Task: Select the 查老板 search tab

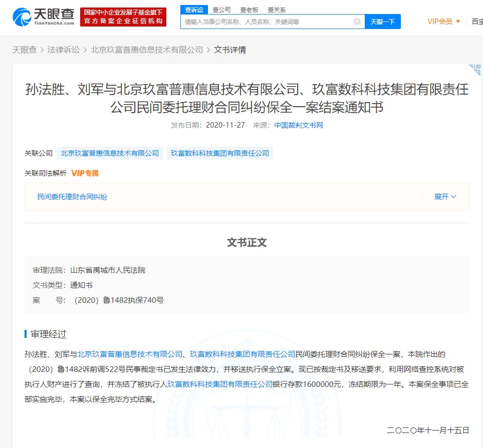Action: click(x=249, y=10)
